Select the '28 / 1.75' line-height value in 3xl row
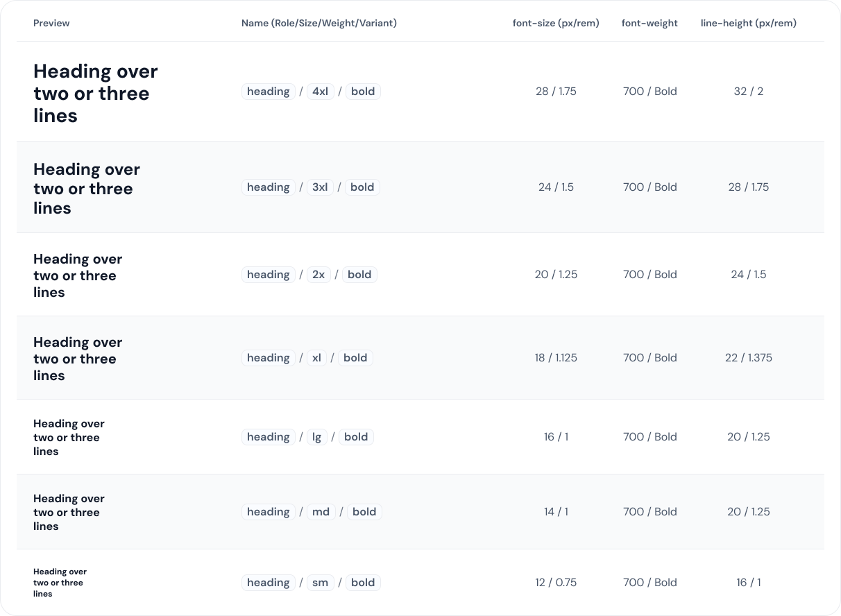The height and width of the screenshot is (616, 841). coord(749,187)
